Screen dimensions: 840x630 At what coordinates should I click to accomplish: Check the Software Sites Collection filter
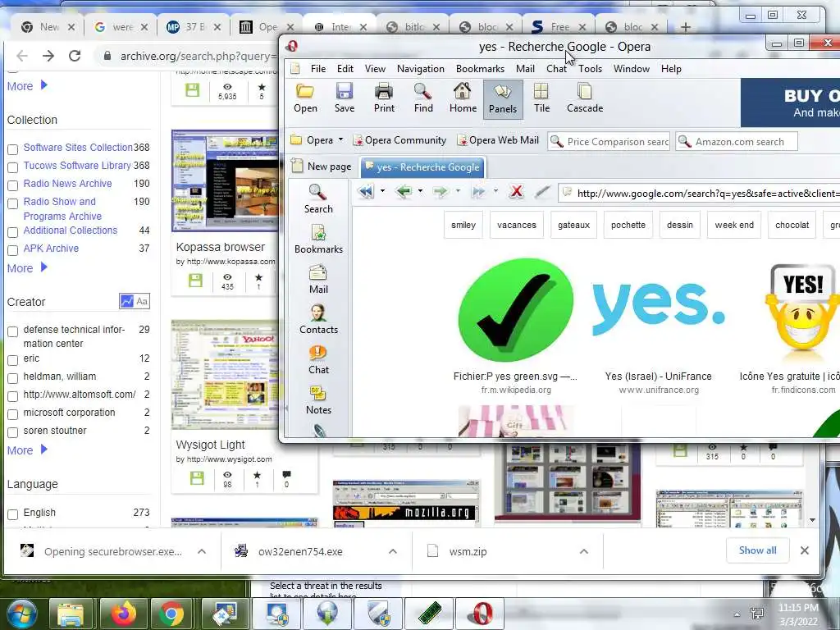coord(13,149)
